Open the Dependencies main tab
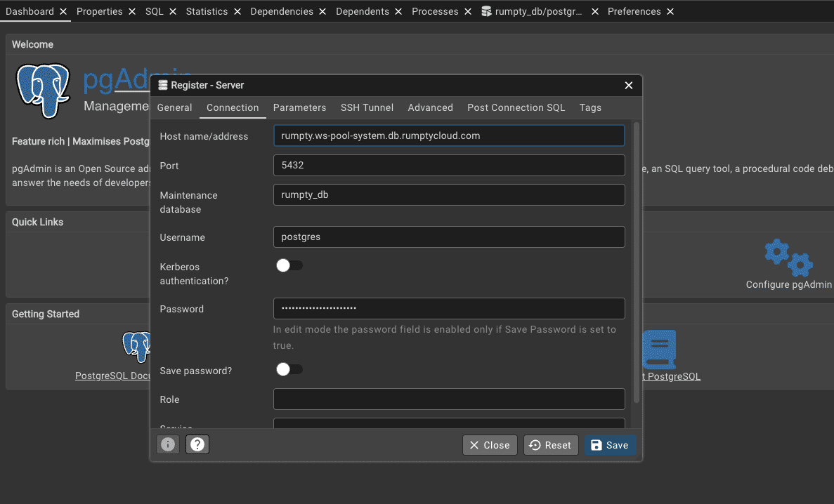This screenshot has height=504, width=834. (282, 12)
